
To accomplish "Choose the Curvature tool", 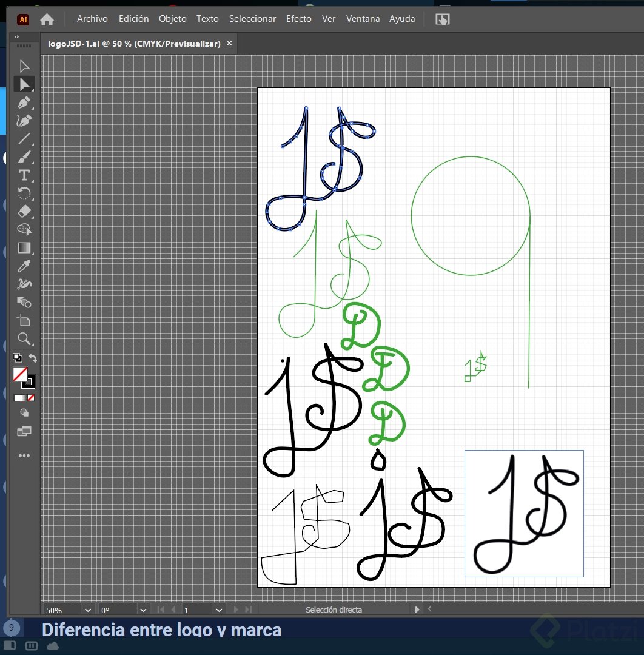I will [x=24, y=121].
